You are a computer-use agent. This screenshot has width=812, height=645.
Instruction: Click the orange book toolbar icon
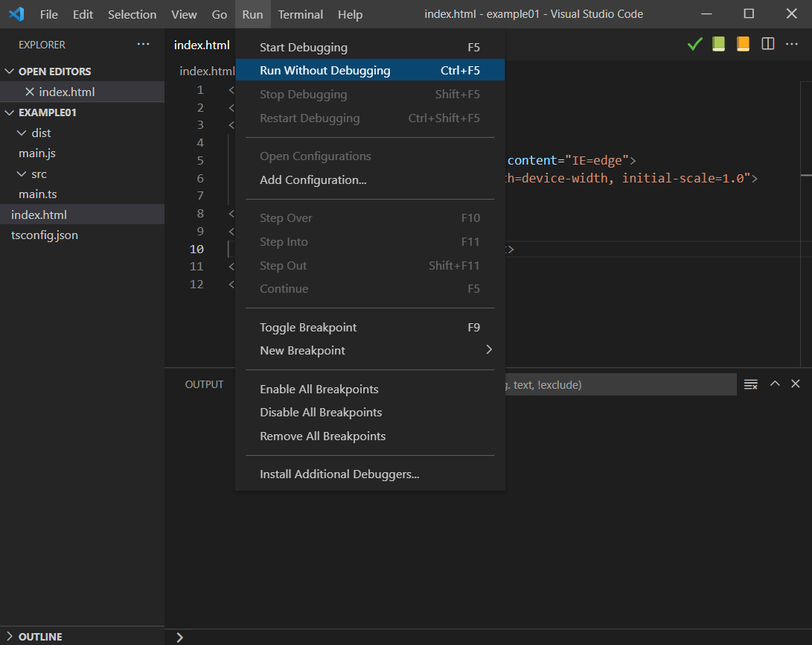click(x=743, y=44)
